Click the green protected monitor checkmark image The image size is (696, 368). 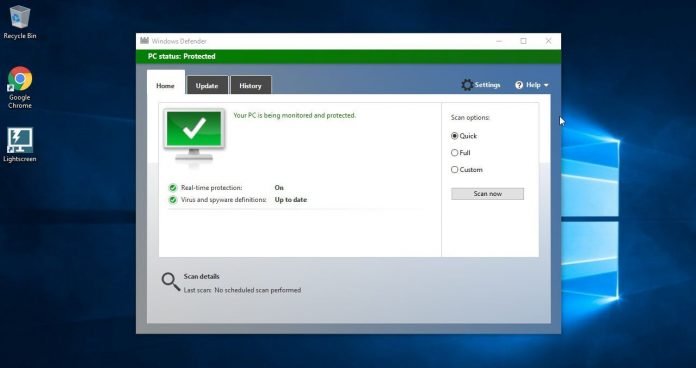coord(194,135)
